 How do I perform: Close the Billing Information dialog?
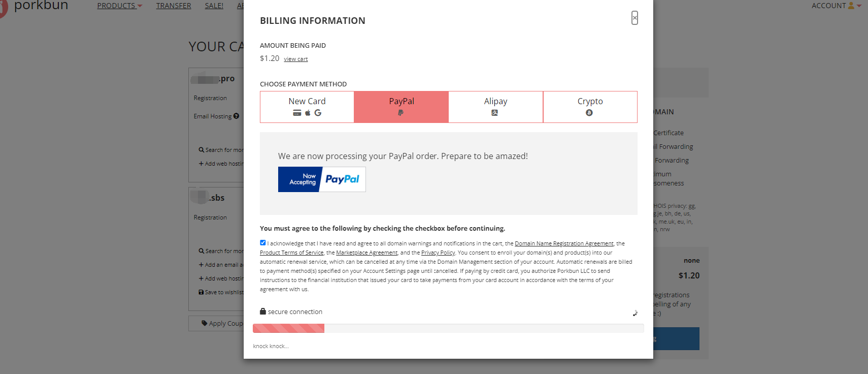[x=635, y=18]
